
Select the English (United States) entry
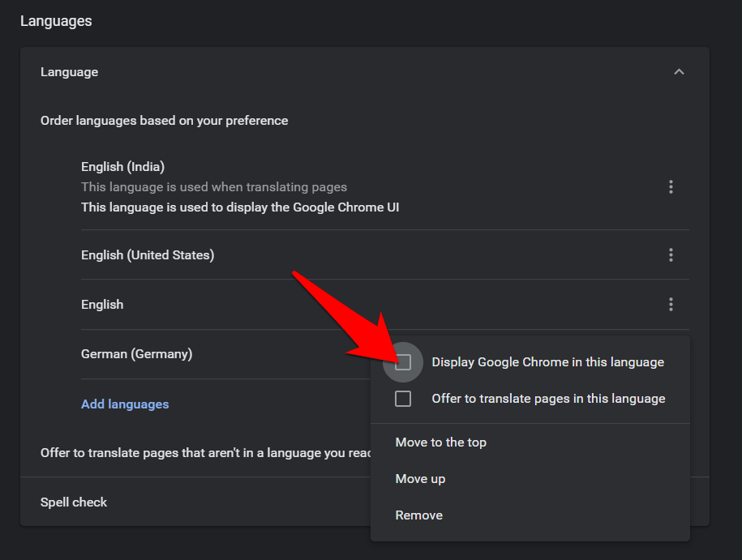(x=384, y=255)
